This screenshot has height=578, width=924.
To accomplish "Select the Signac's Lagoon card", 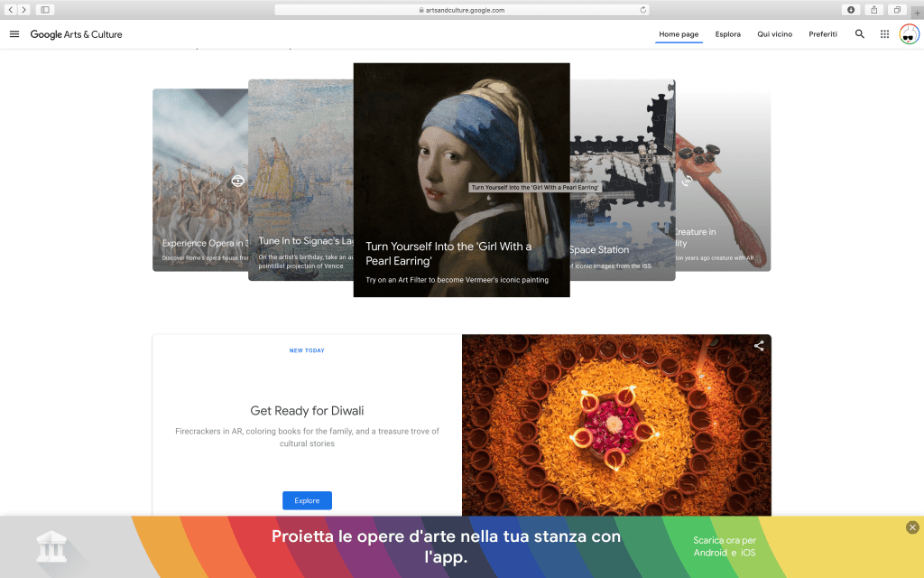I will 300,181.
